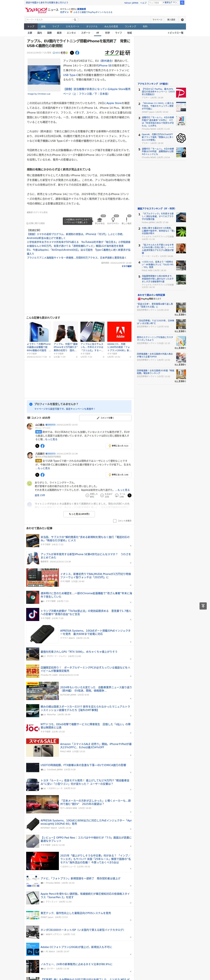Click the コメントを書く button

105,418
